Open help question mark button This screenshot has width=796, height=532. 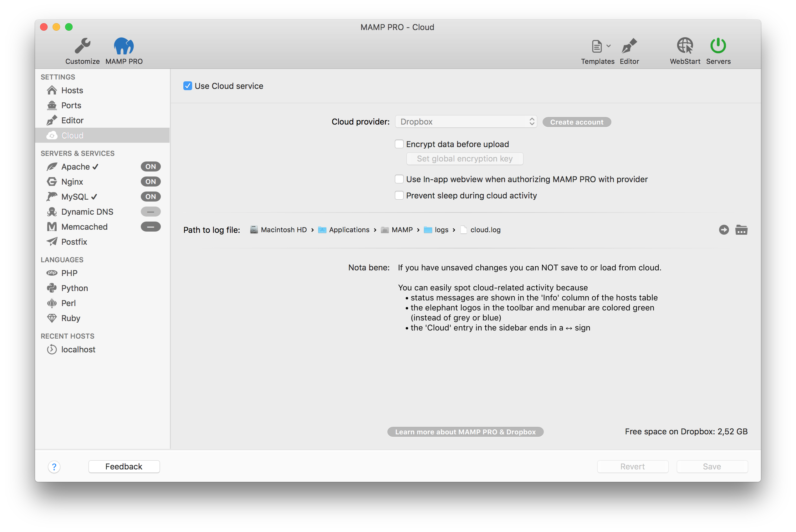(54, 467)
